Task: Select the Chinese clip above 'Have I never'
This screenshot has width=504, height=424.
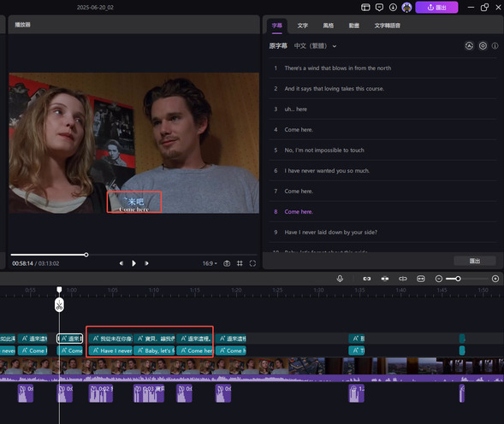Action: tap(111, 339)
